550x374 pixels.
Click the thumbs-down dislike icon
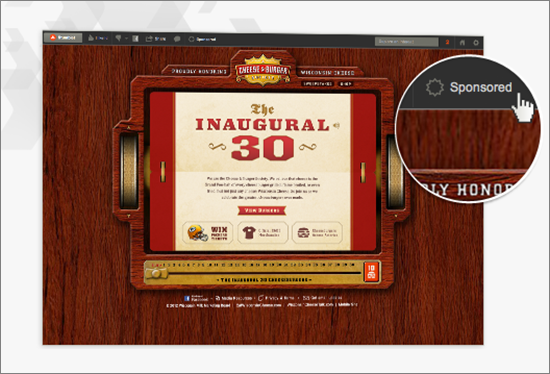point(119,38)
